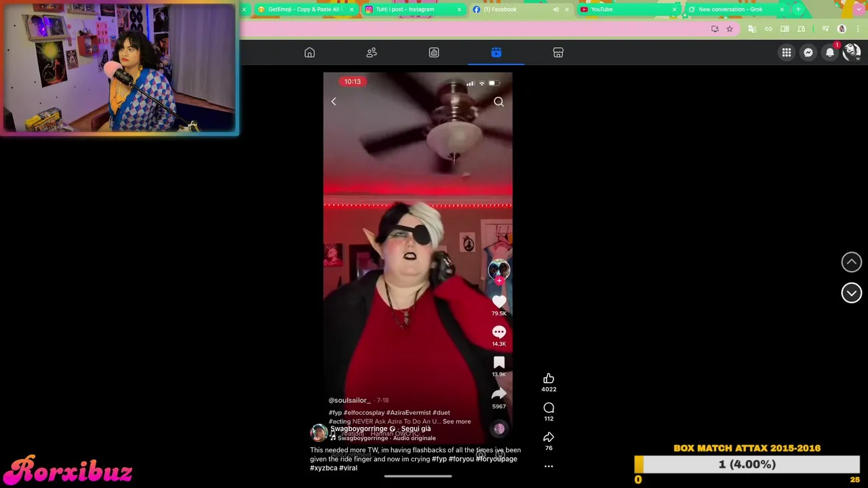The height and width of the screenshot is (488, 868).
Task: Open the #foryoupage hashtag link
Action: (x=496, y=459)
